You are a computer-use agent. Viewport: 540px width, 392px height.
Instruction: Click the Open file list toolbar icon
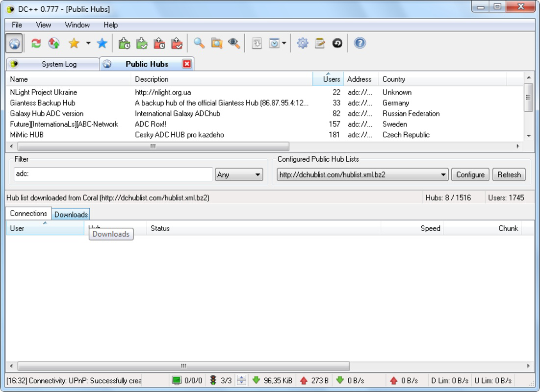(257, 43)
